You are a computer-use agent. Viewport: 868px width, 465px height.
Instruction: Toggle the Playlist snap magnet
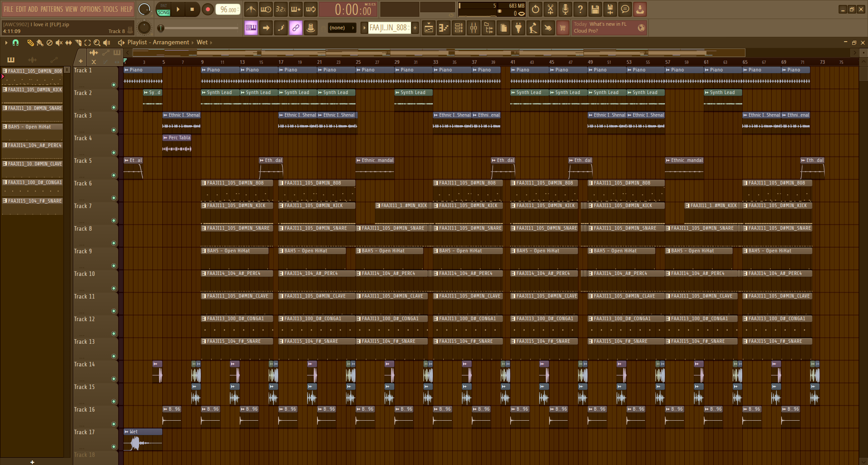point(16,43)
